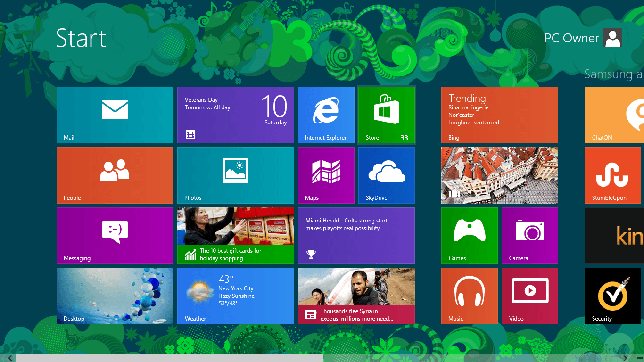Screen dimensions: 644x362
Task: Open the Camera app
Action: pyautogui.click(x=529, y=235)
